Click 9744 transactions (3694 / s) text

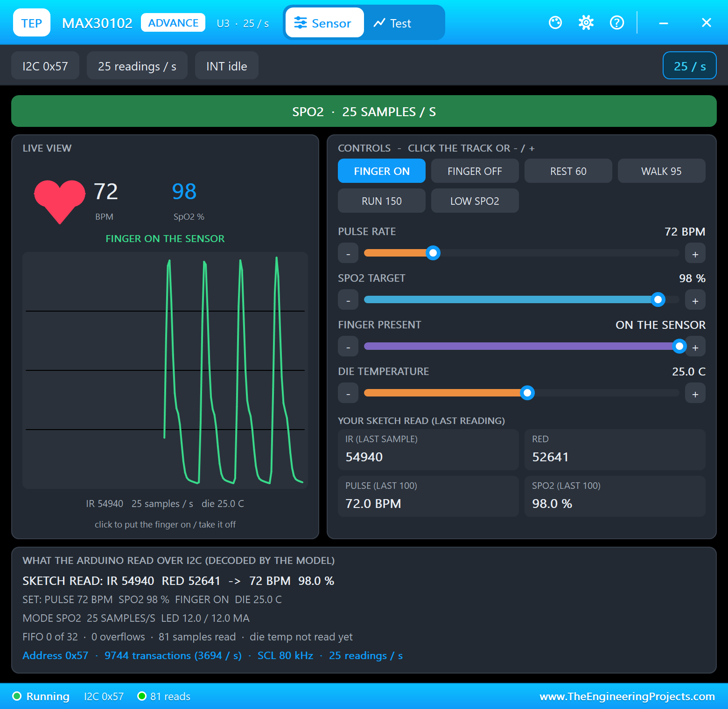click(x=173, y=655)
